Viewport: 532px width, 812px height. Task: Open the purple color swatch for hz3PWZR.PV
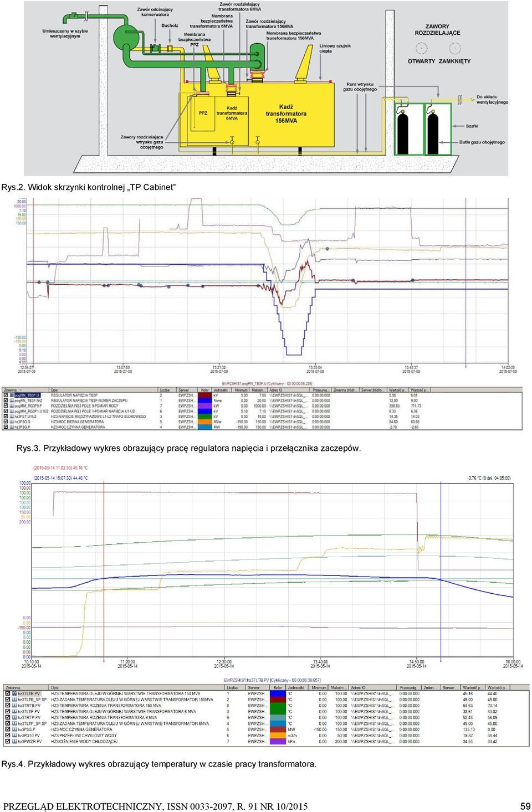[x=278, y=741]
